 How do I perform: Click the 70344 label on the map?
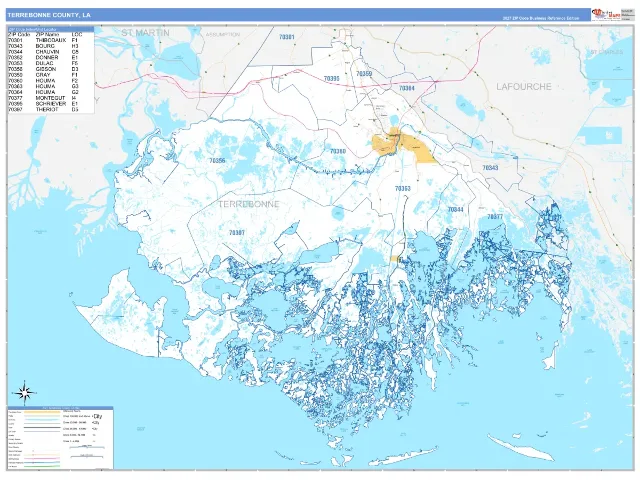[456, 209]
